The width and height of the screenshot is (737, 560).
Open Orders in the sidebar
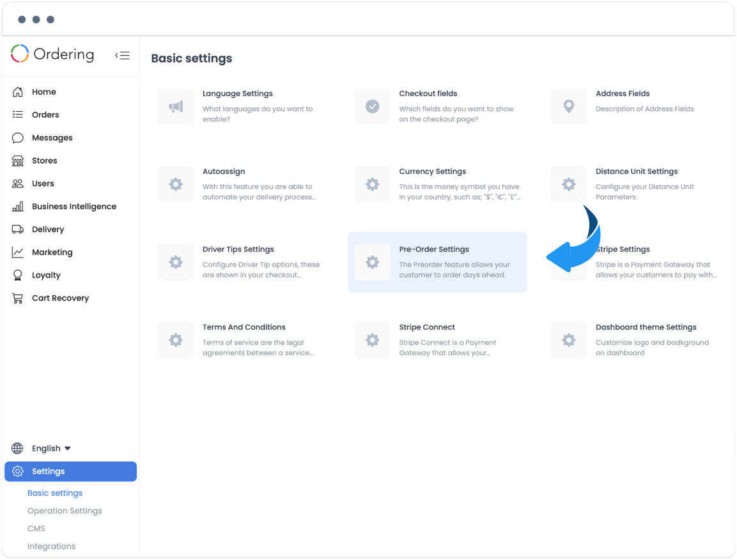coord(45,114)
